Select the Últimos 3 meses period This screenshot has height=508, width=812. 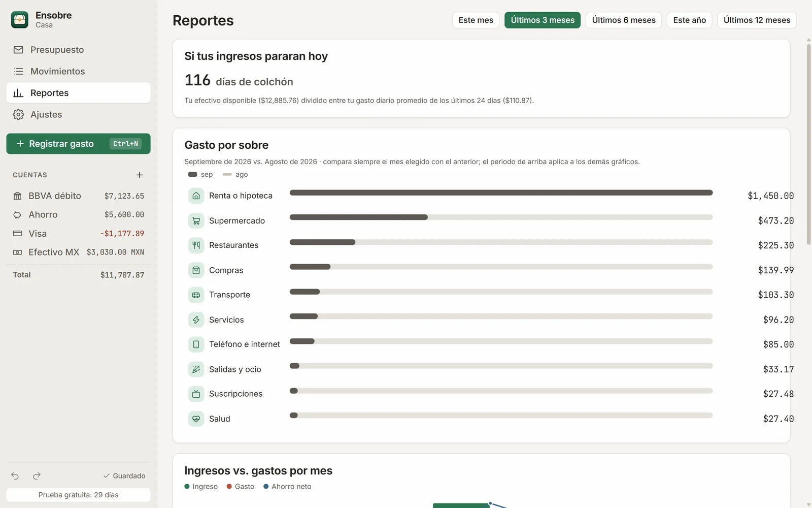(543, 20)
